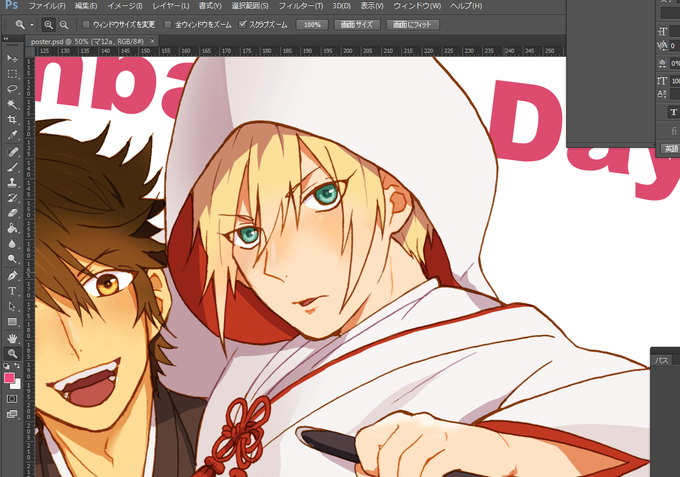Open the 英語 language dropdown
The image size is (680, 477).
670,149
